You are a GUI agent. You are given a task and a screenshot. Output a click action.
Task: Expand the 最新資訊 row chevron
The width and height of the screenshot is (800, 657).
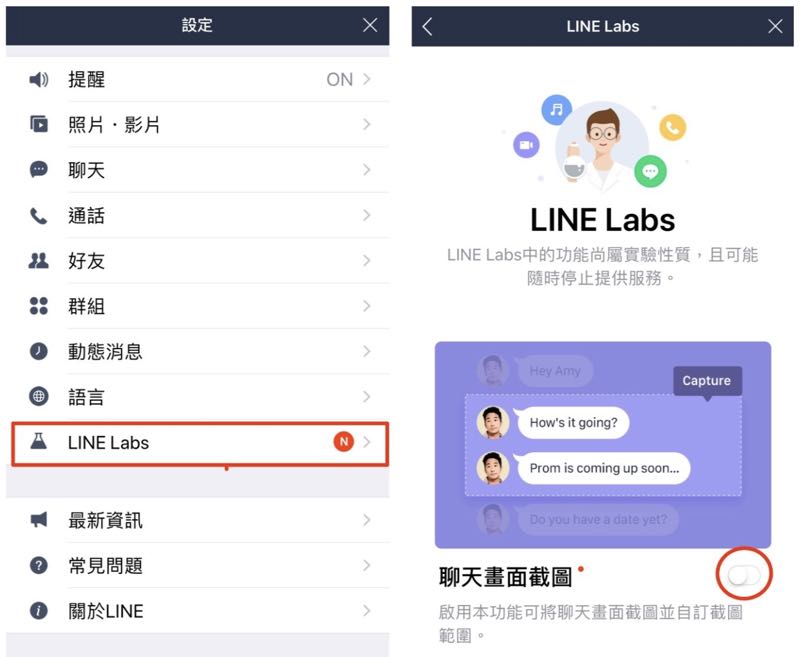(366, 520)
